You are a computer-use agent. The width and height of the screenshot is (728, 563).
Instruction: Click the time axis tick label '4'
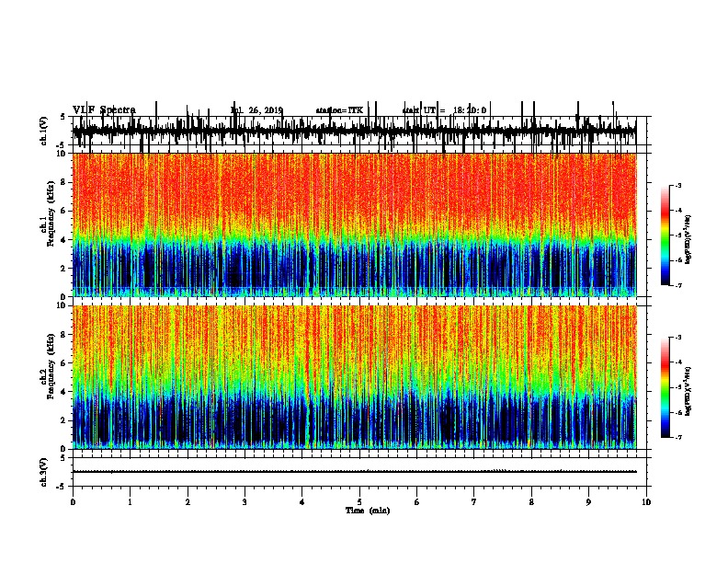tap(302, 502)
